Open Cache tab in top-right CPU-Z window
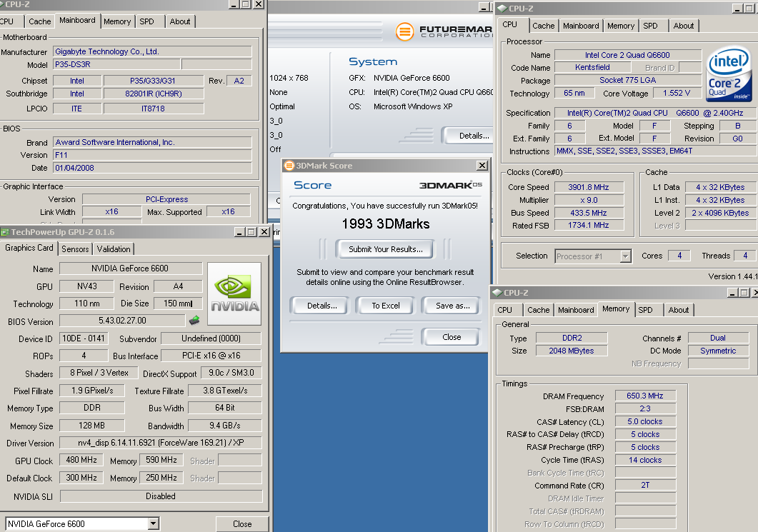This screenshot has height=532, width=758. (x=544, y=26)
